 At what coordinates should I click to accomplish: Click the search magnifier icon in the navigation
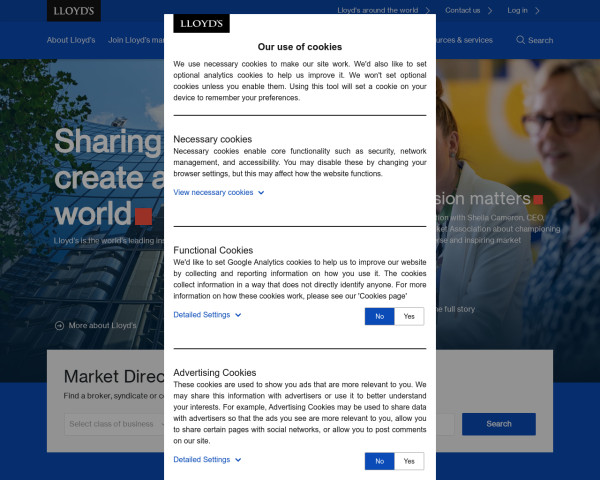click(x=520, y=40)
